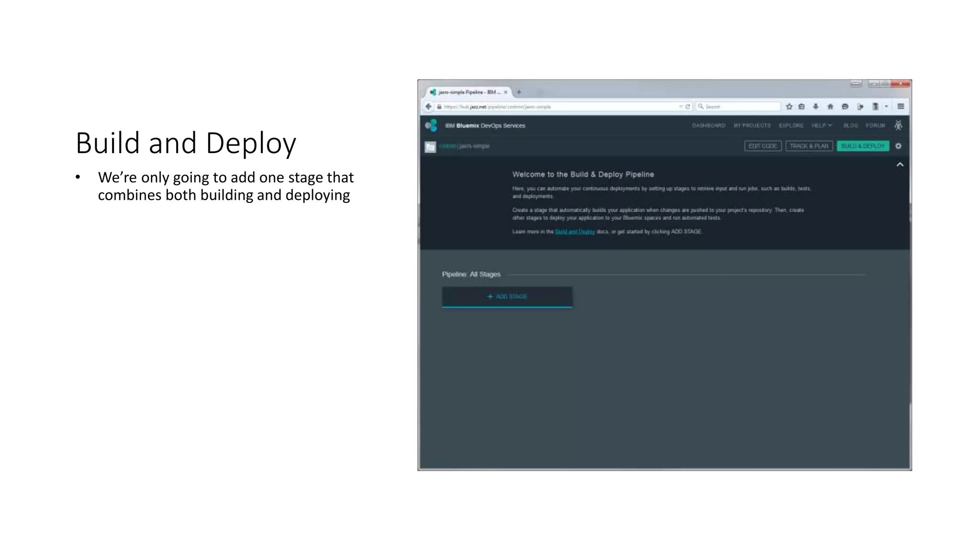Go to the browser home icon
The image size is (980, 551).
point(830,107)
